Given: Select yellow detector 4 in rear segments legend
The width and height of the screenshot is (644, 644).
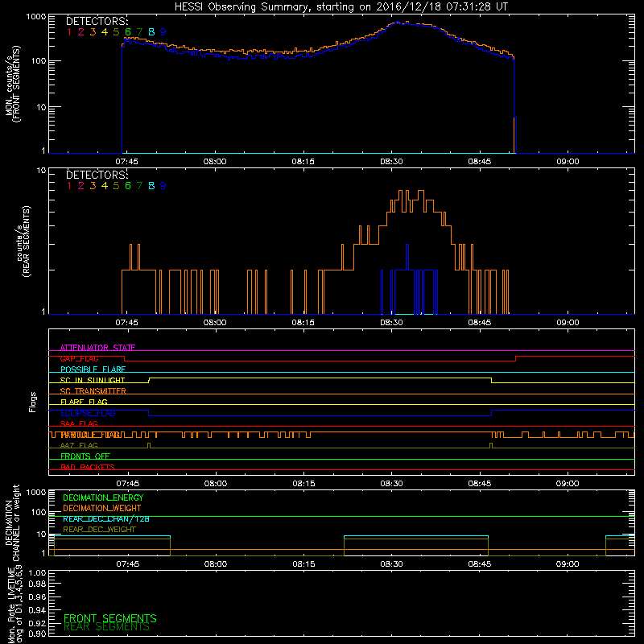Looking at the screenshot, I should tap(105, 186).
